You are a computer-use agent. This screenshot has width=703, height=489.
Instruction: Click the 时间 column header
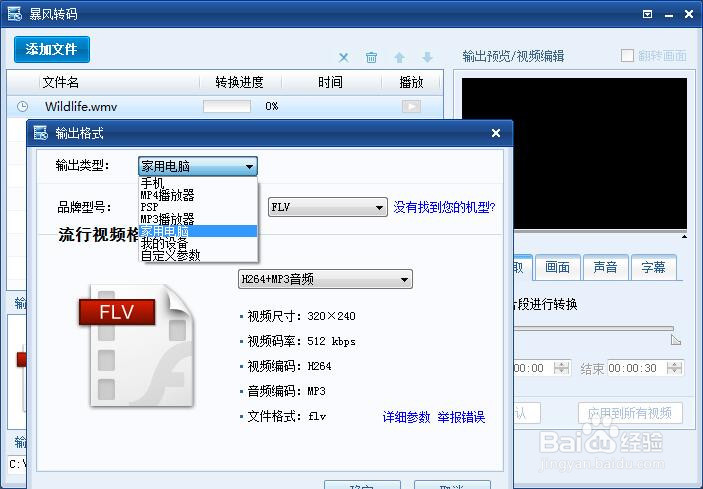click(330, 82)
